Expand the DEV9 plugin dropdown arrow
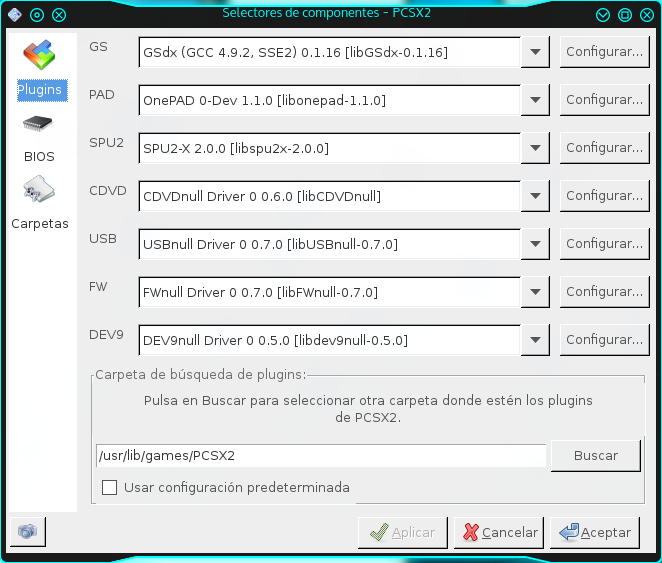This screenshot has width=662, height=563. [535, 340]
